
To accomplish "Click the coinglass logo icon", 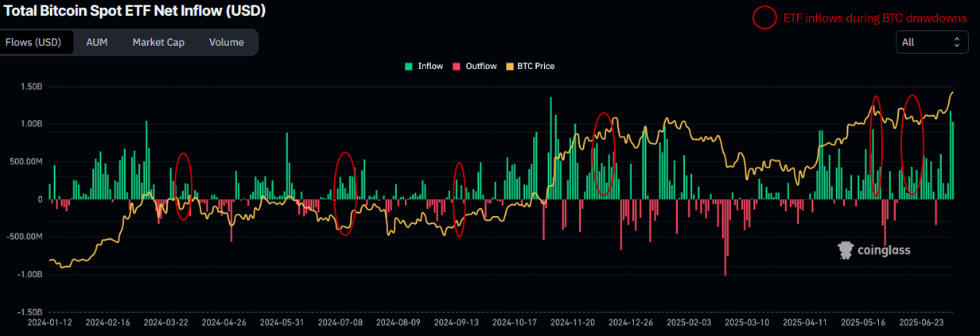I will 846,250.
